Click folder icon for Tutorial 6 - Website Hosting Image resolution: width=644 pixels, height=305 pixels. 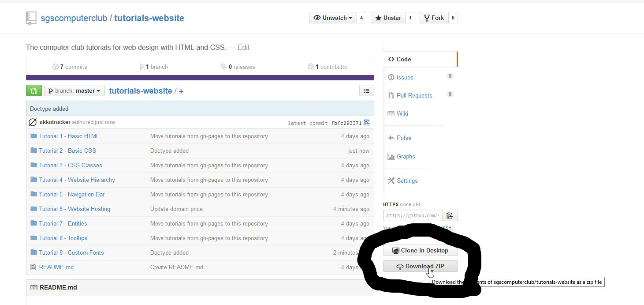point(34,209)
